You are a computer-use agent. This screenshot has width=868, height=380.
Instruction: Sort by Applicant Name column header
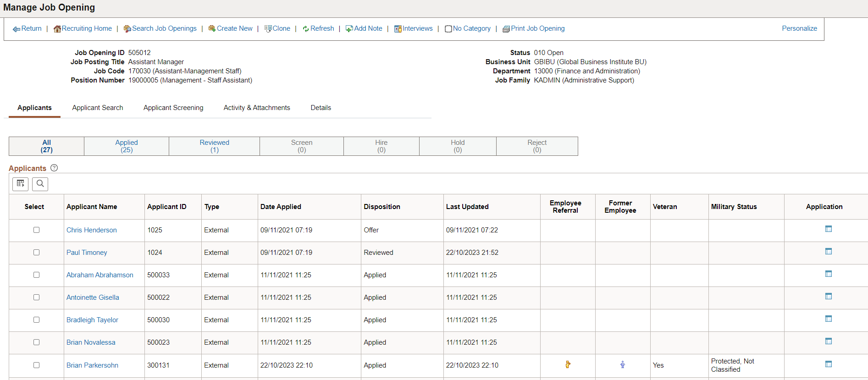pyautogui.click(x=92, y=207)
